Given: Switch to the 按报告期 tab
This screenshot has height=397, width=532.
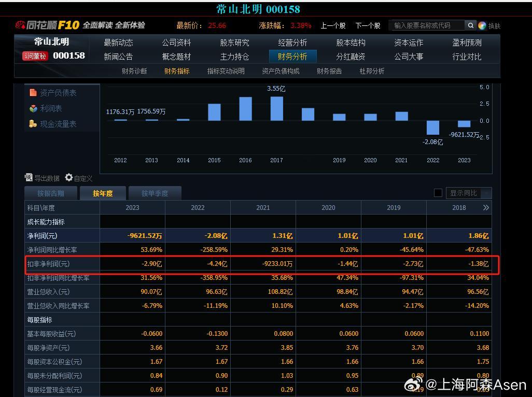Looking at the screenshot, I should tap(51, 193).
